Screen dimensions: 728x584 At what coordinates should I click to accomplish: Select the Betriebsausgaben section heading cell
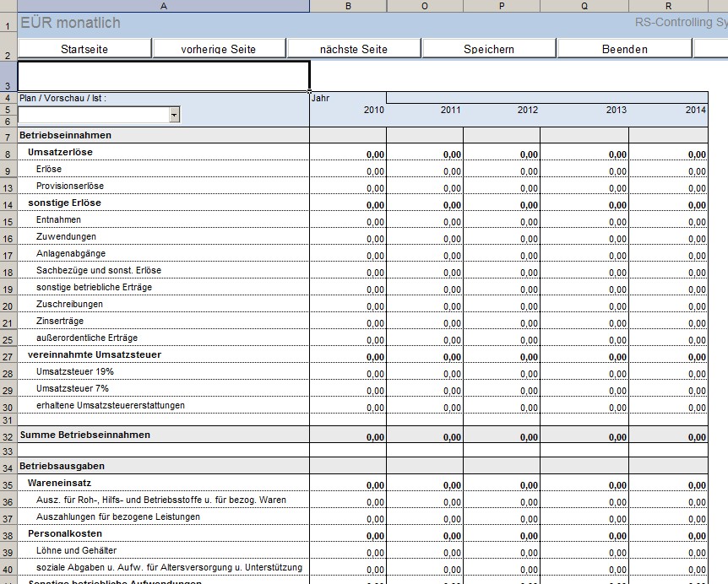163,466
